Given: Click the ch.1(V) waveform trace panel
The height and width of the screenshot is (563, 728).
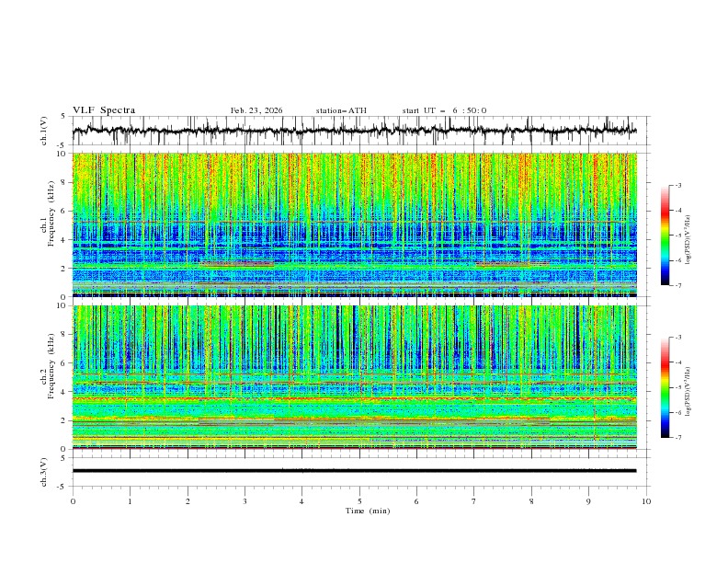Looking at the screenshot, I should (x=354, y=131).
